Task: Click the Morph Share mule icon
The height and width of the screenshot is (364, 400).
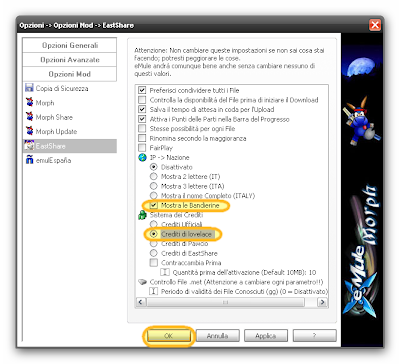Action: 29,117
